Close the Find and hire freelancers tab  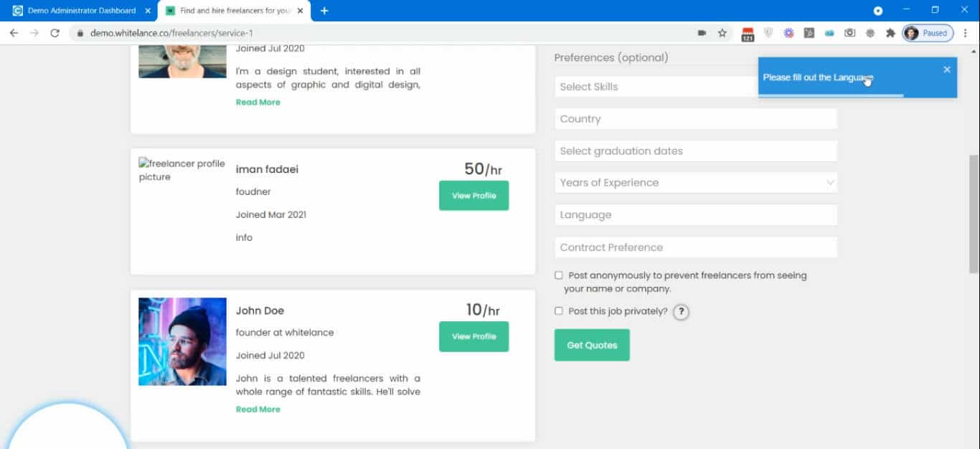coord(300,11)
